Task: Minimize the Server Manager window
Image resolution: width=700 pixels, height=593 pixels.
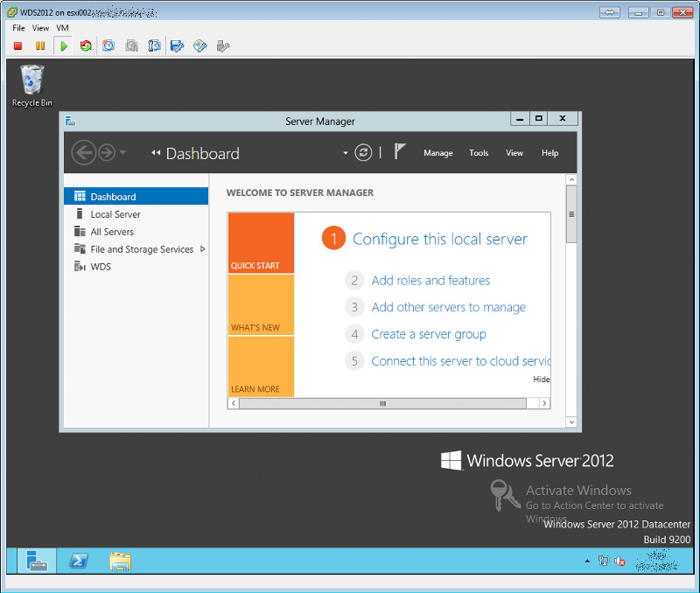Action: click(520, 119)
